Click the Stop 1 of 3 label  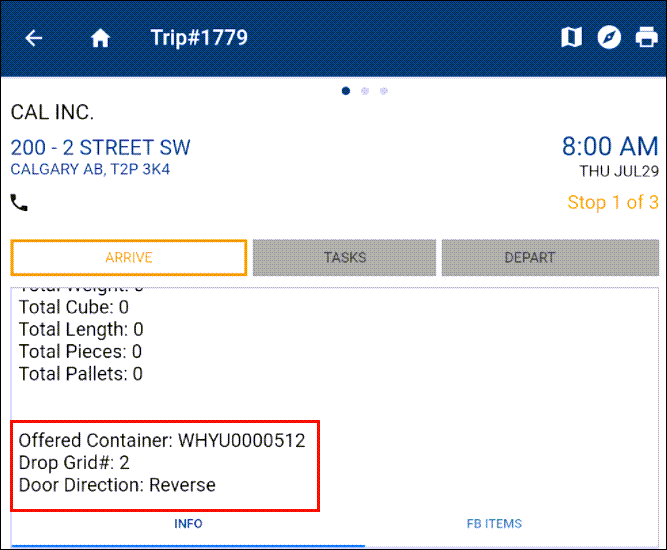tap(613, 202)
